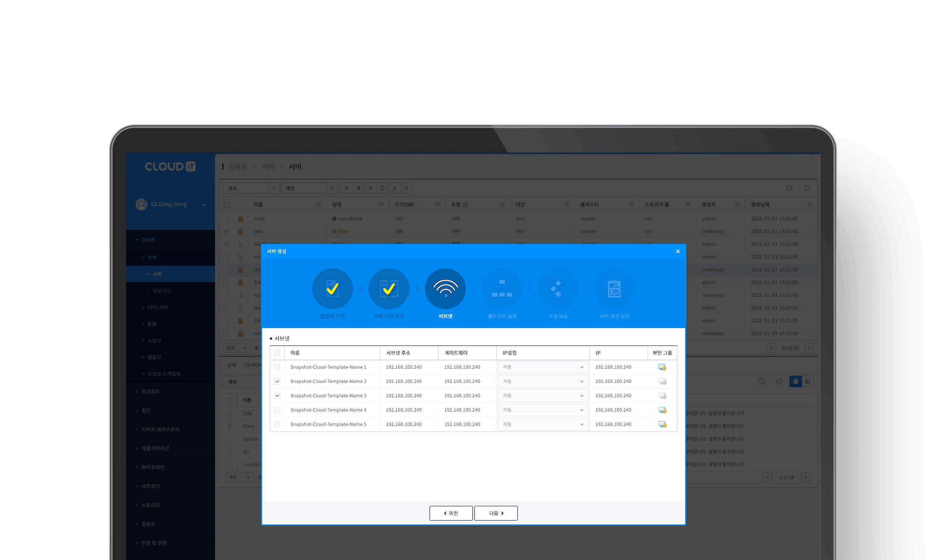Open security group for Snapshot-Cloud-Template-Name 4
The width and height of the screenshot is (949, 560).
coord(662,410)
